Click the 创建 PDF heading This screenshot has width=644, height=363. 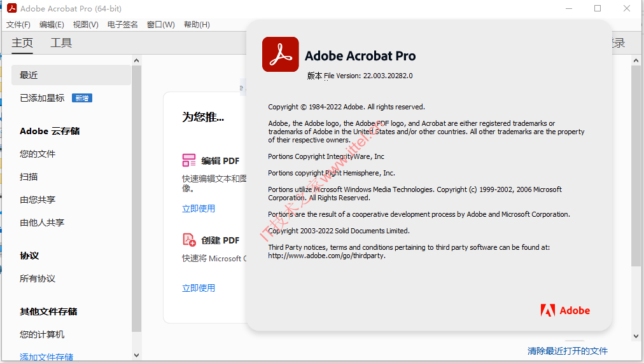click(x=220, y=240)
